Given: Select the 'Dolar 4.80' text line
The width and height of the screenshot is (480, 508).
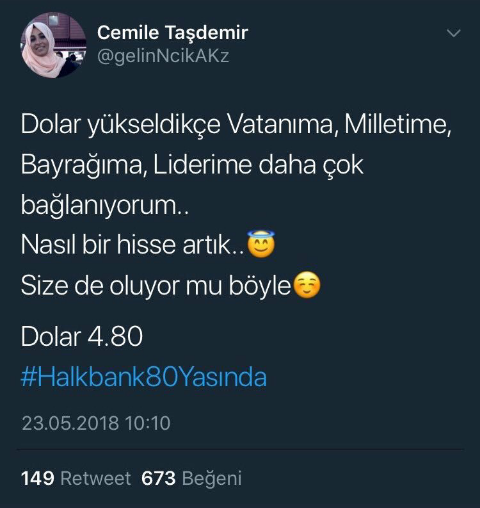Looking at the screenshot, I should 82,336.
